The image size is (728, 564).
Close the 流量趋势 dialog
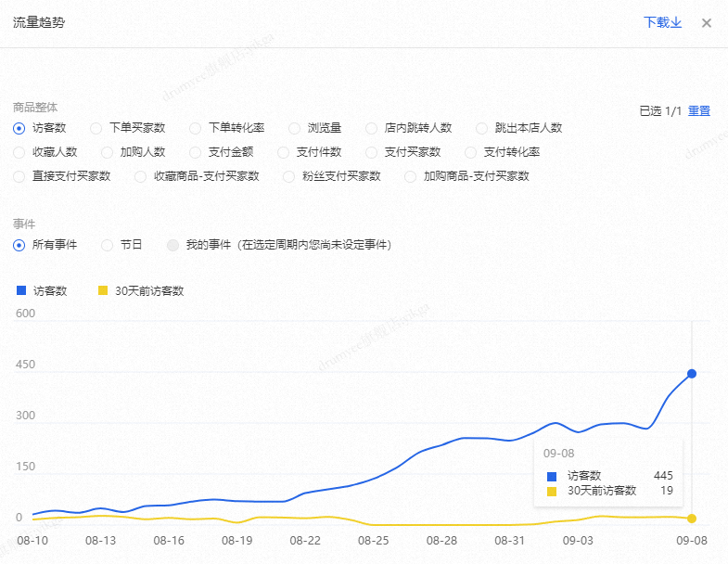click(x=707, y=23)
